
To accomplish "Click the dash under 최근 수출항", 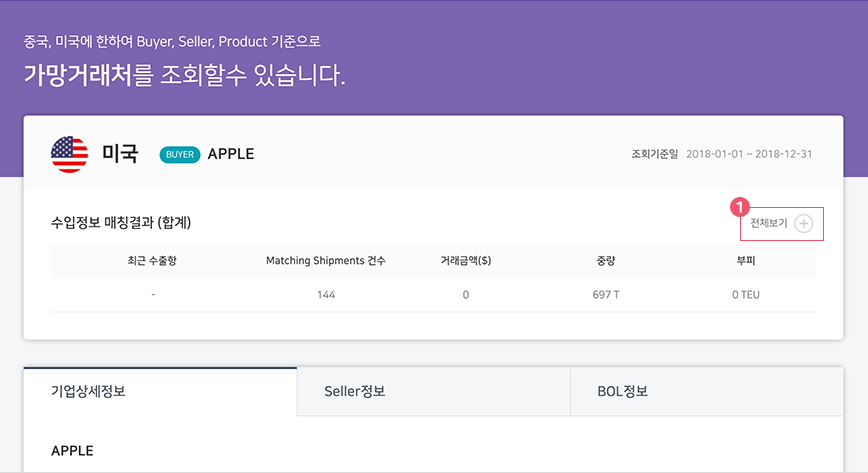I will click(153, 295).
